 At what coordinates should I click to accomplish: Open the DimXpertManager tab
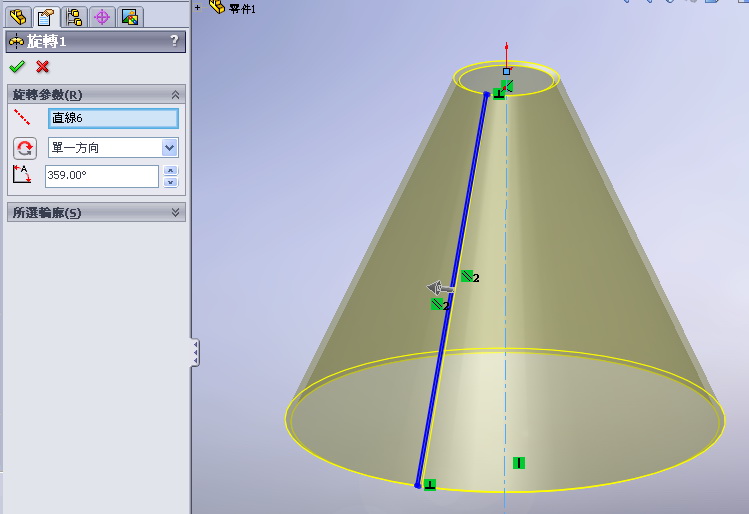pyautogui.click(x=102, y=17)
